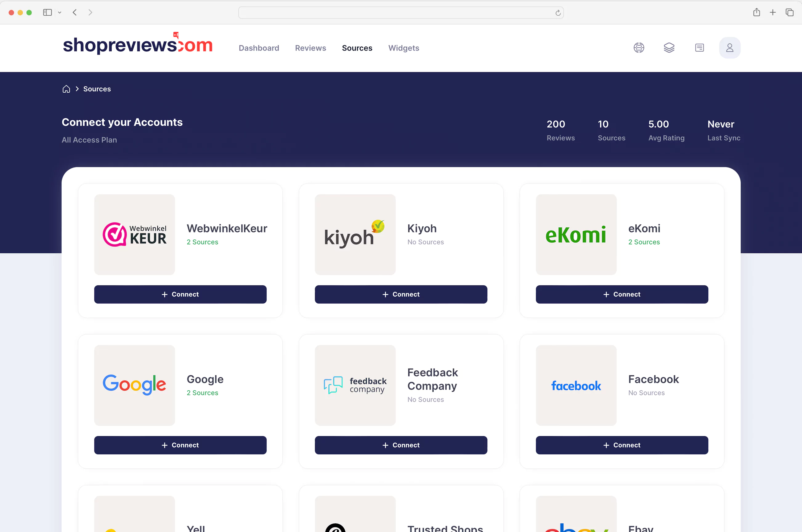Open the browser sidebar toggle
Viewport: 802px width, 532px height.
coord(47,12)
